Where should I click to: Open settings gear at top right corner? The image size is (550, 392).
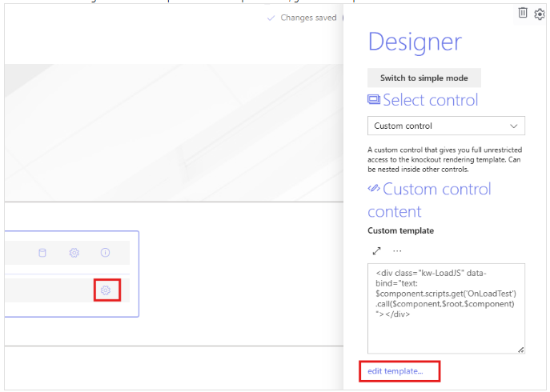point(540,14)
